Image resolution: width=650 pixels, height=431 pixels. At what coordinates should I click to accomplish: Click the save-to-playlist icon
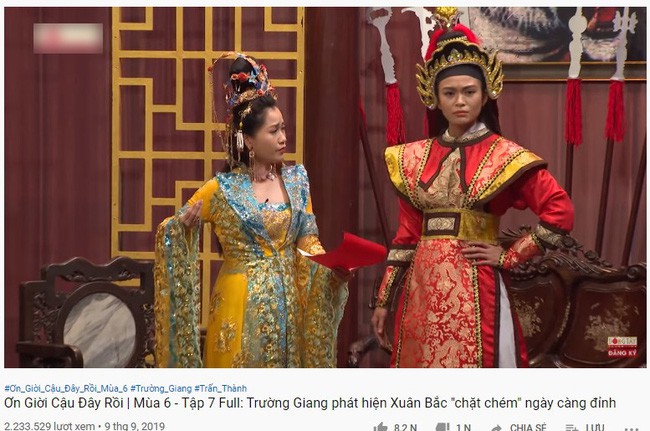click(572, 428)
